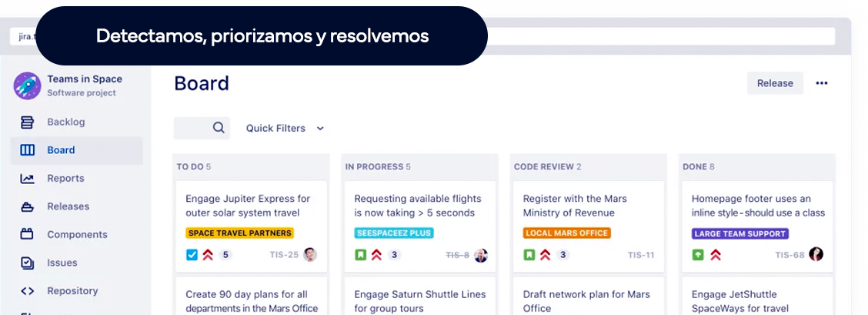
Task: Open the three-dots more options menu
Action: (822, 83)
